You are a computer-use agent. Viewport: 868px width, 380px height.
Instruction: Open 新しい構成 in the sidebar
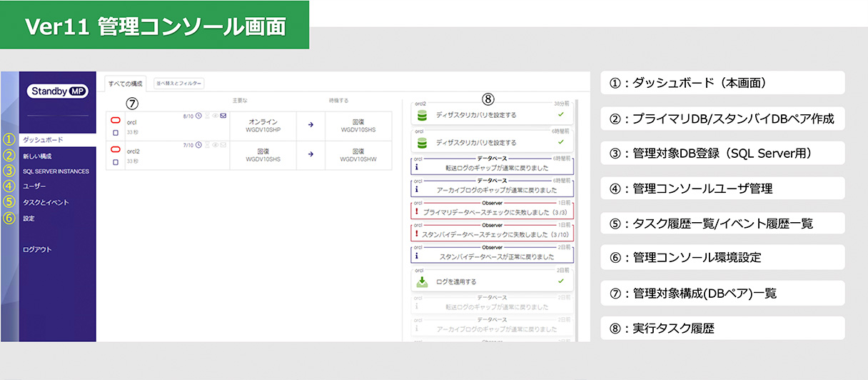coord(37,156)
